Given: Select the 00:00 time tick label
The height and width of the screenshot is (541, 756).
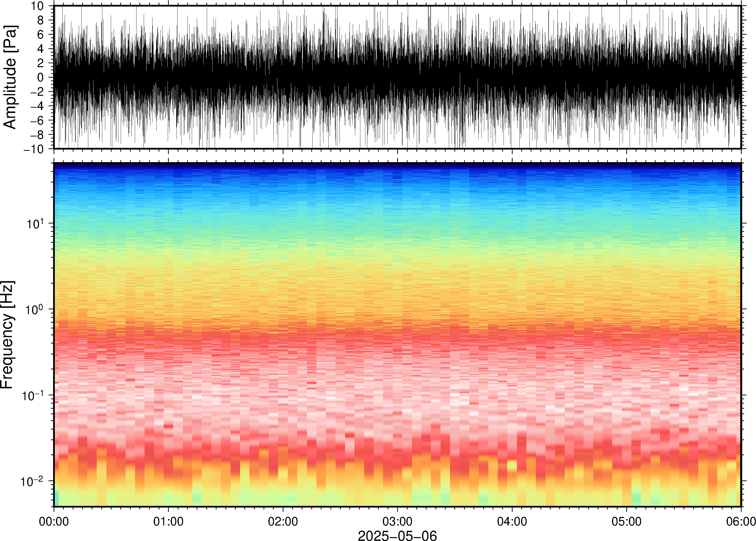Looking at the screenshot, I should (x=54, y=521).
